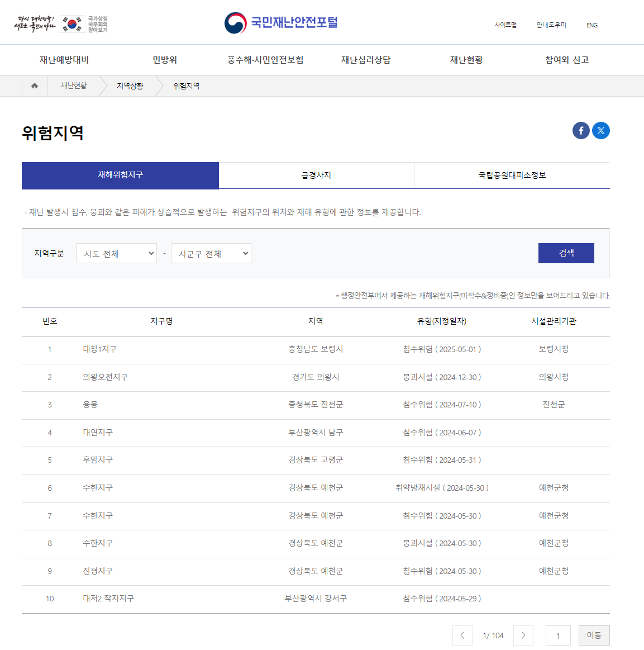Click the 이동 page jump button

point(594,635)
